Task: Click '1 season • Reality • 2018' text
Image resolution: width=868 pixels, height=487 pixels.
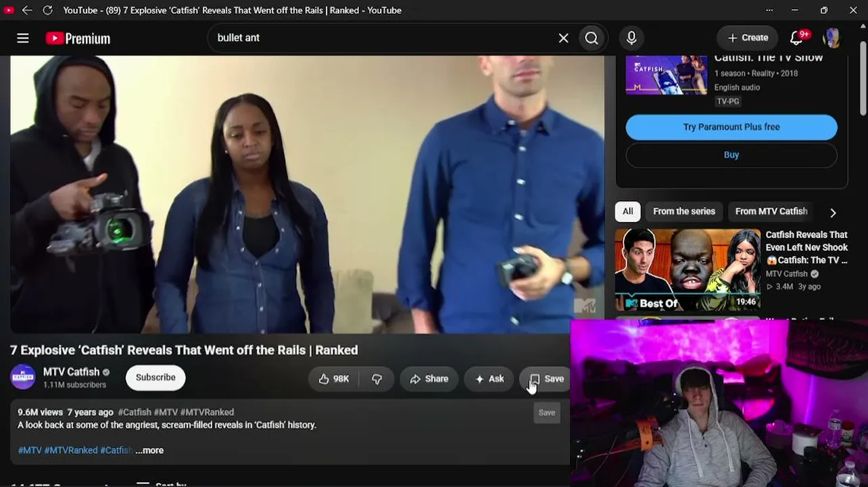Action: pyautogui.click(x=756, y=73)
